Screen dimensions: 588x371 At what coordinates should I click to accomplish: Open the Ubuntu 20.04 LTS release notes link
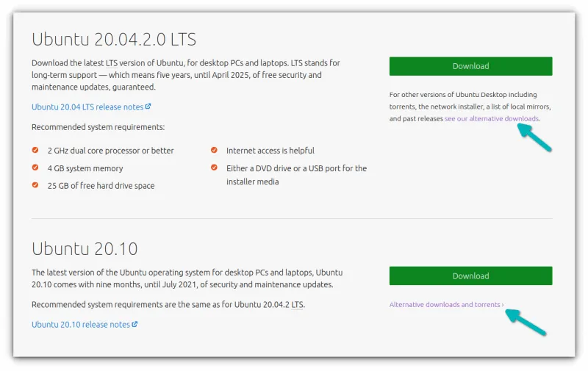point(87,107)
